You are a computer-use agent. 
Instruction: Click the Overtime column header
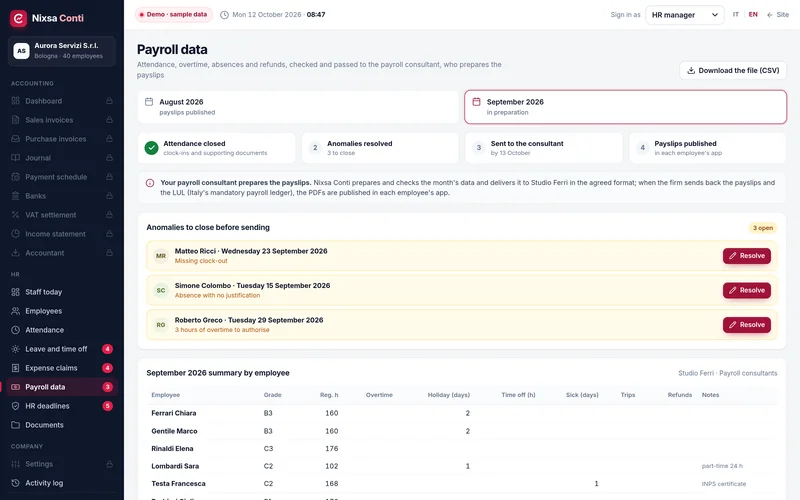(379, 395)
